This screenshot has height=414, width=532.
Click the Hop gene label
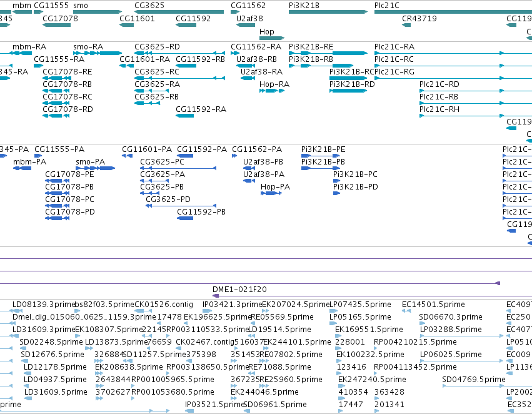[267, 31]
